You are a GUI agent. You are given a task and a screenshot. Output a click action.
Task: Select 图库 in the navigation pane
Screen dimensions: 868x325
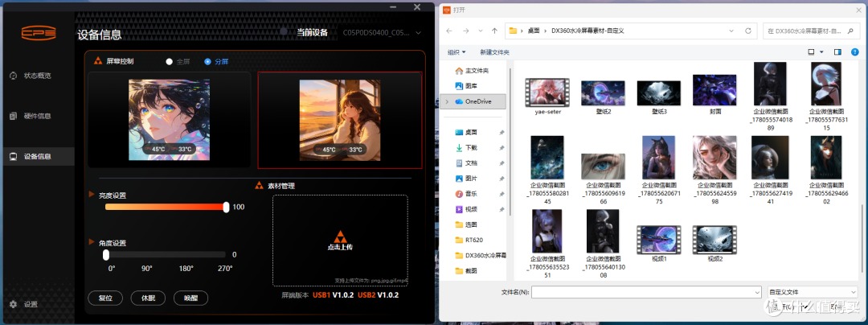470,86
